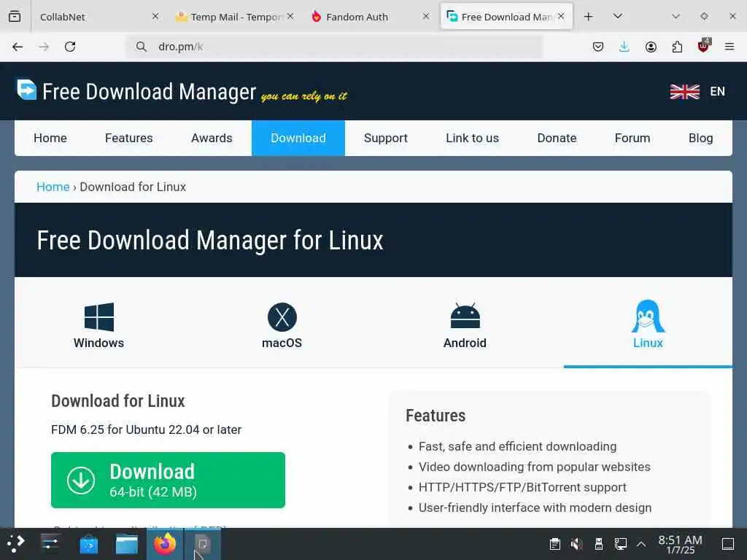Close the Fandom Auth tab
Viewport: 747px width, 560px height.
click(x=426, y=16)
